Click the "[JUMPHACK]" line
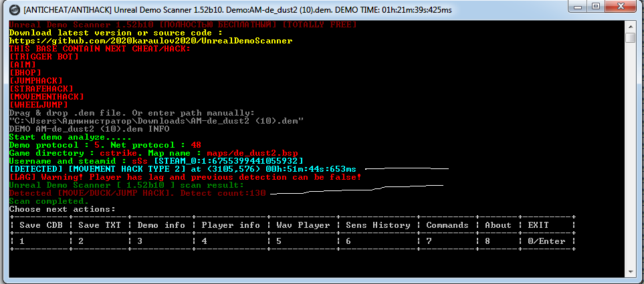The image size is (644, 284). pyautogui.click(x=35, y=81)
